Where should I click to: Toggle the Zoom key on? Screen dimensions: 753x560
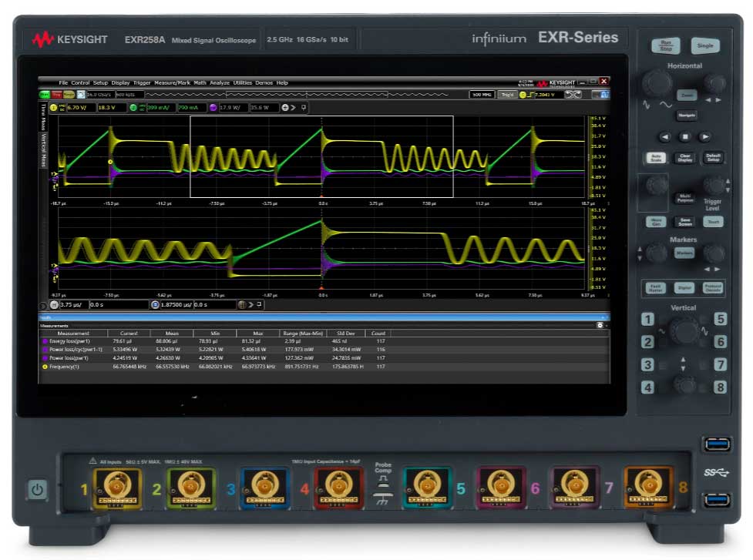click(686, 95)
